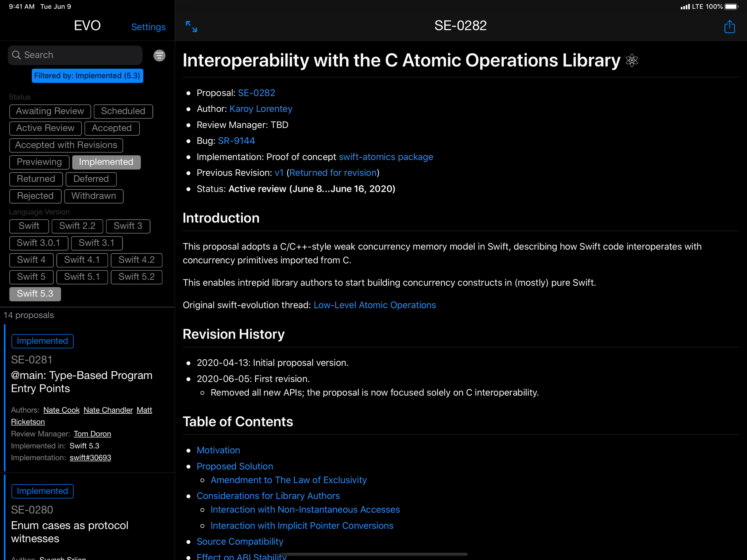Toggle the Active Review status filter
This screenshot has height=560, width=747.
[x=45, y=128]
